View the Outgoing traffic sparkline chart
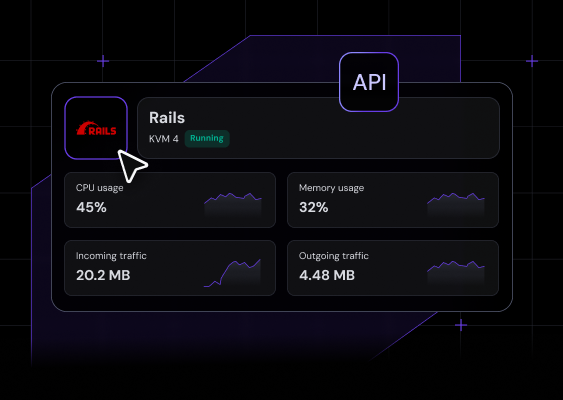The image size is (563, 400). (x=456, y=273)
